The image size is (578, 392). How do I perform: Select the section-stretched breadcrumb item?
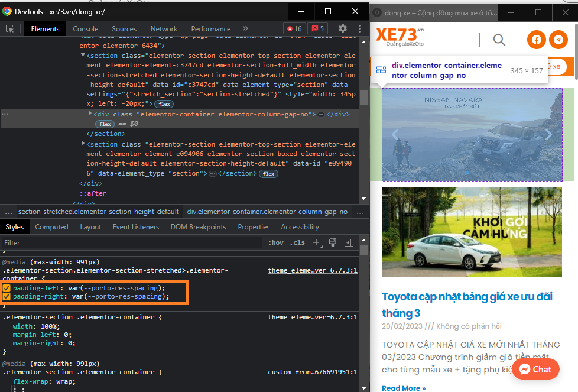98,212
